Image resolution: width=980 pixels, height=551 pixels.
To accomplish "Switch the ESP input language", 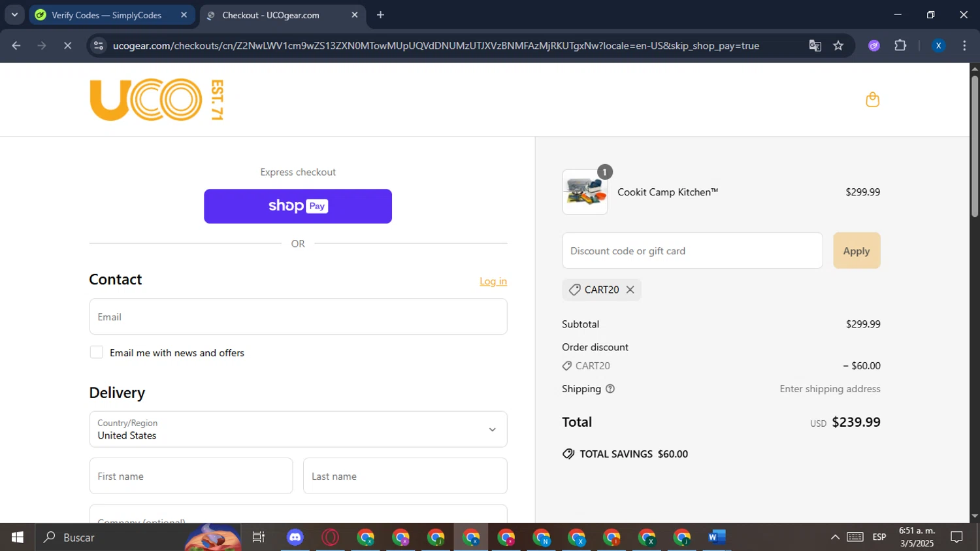I will coord(879,537).
